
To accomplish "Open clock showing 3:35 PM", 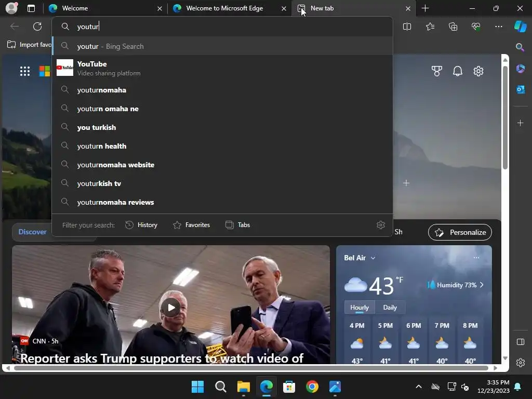I will tap(494, 387).
